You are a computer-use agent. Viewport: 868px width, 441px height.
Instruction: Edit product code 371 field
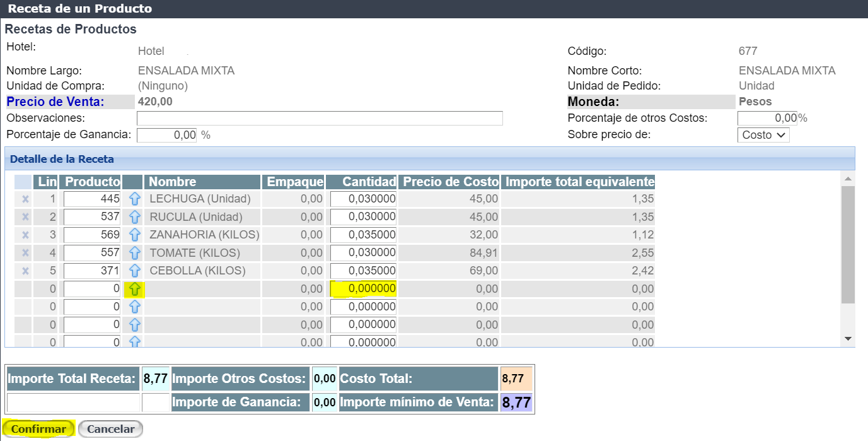92,271
